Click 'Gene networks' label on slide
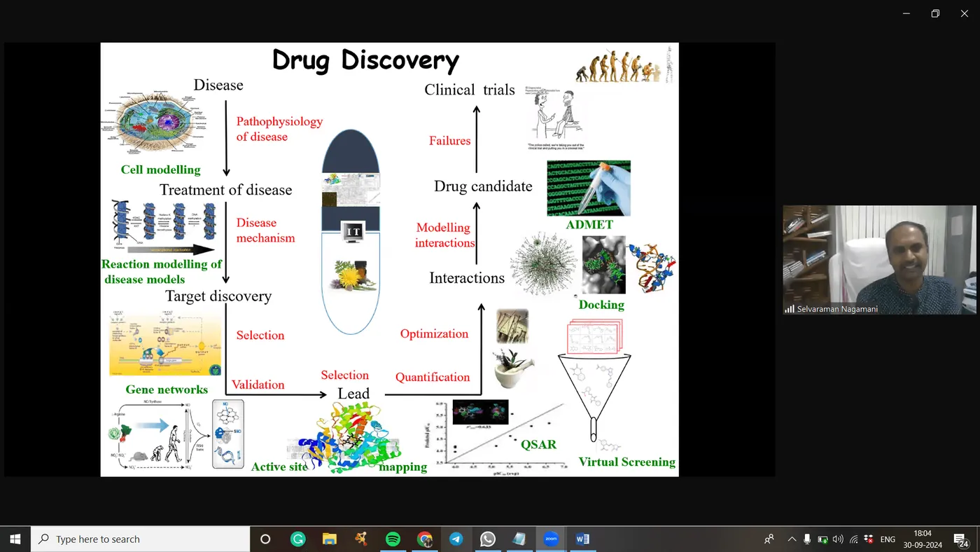980x552 pixels. (x=167, y=389)
